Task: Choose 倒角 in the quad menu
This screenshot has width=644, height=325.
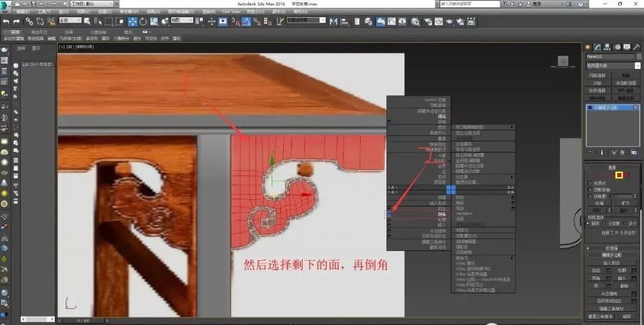Action: tap(441, 215)
